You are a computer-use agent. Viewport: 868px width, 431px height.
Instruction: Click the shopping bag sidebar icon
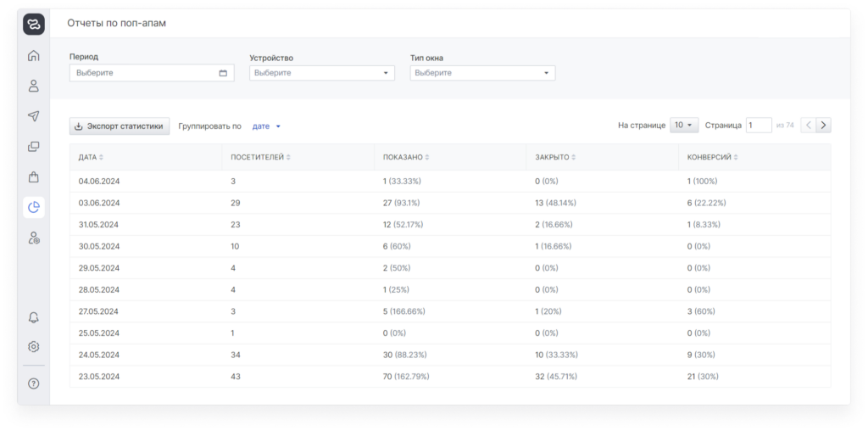coord(34,176)
